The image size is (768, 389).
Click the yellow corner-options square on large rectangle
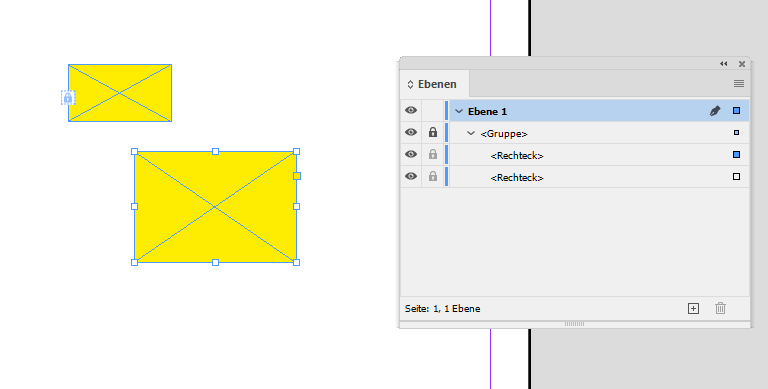tap(297, 176)
